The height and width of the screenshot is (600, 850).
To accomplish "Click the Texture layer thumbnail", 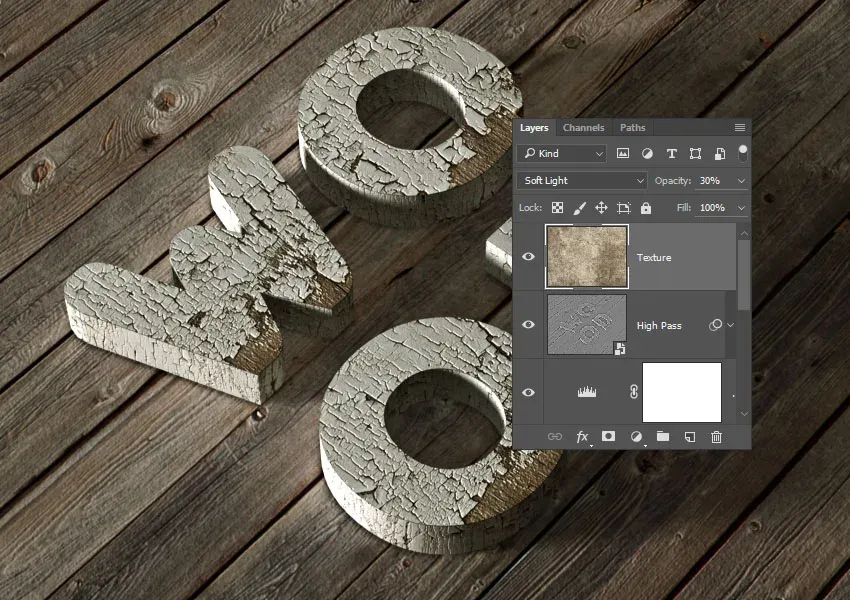I will coord(587,256).
